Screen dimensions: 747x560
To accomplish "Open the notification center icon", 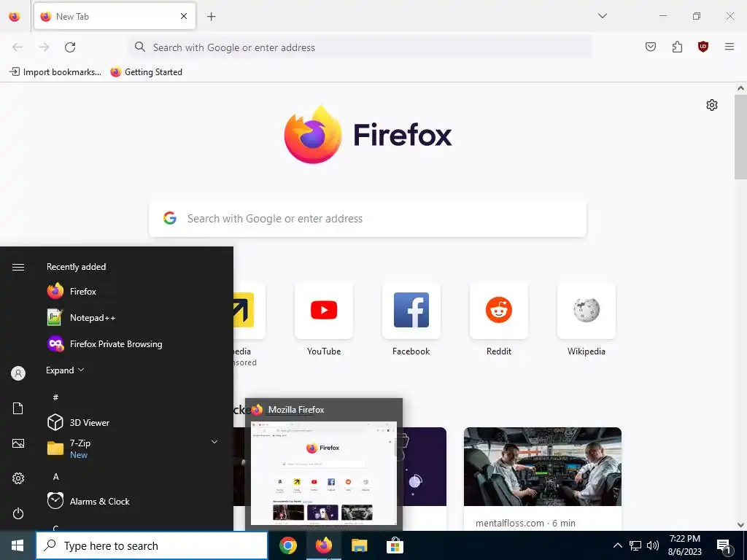I will [x=724, y=545].
